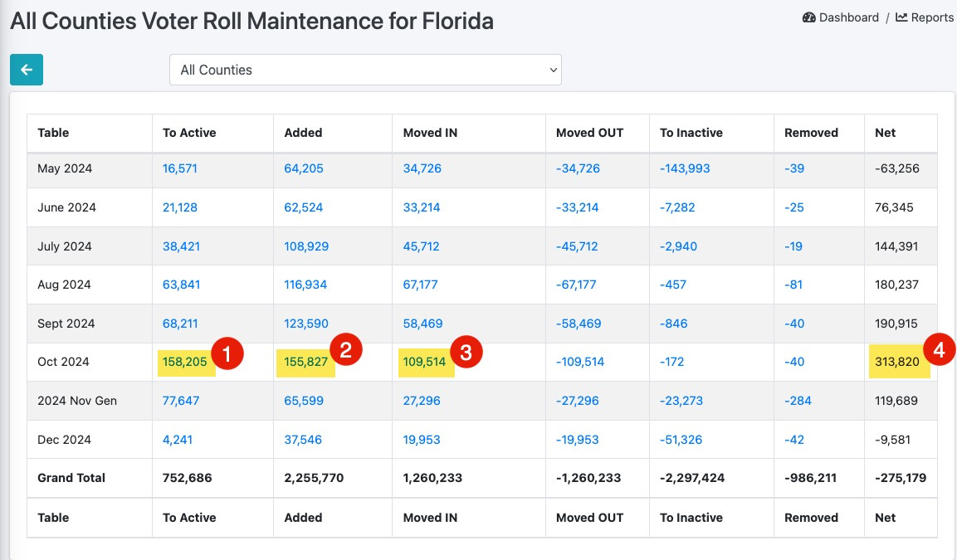This screenshot has width=957, height=560.
Task: Click Dec 2024 Removed value -42
Action: 794,440
